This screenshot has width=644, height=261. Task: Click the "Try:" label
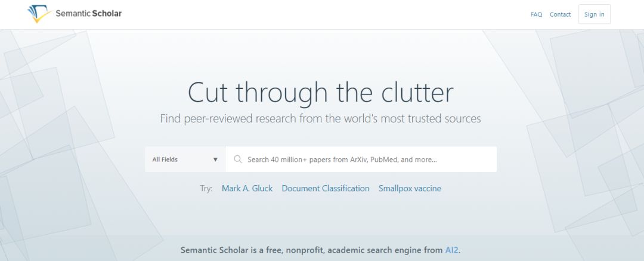(x=206, y=189)
